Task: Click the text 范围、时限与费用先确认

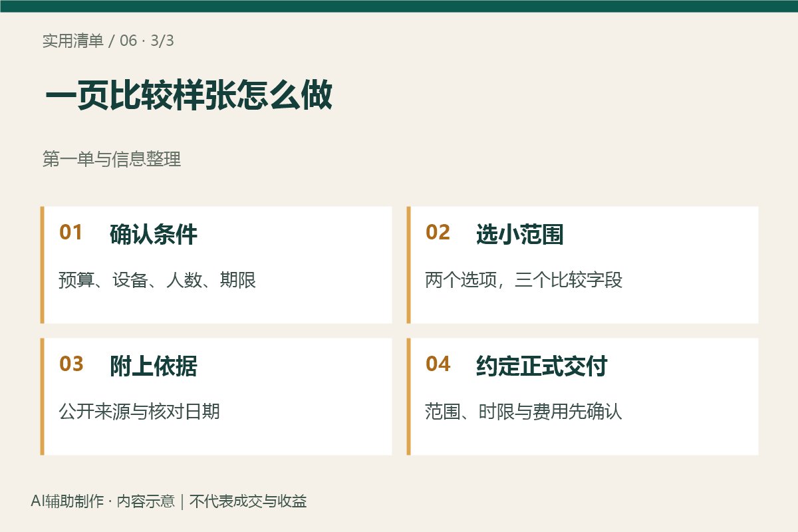Action: [x=524, y=412]
